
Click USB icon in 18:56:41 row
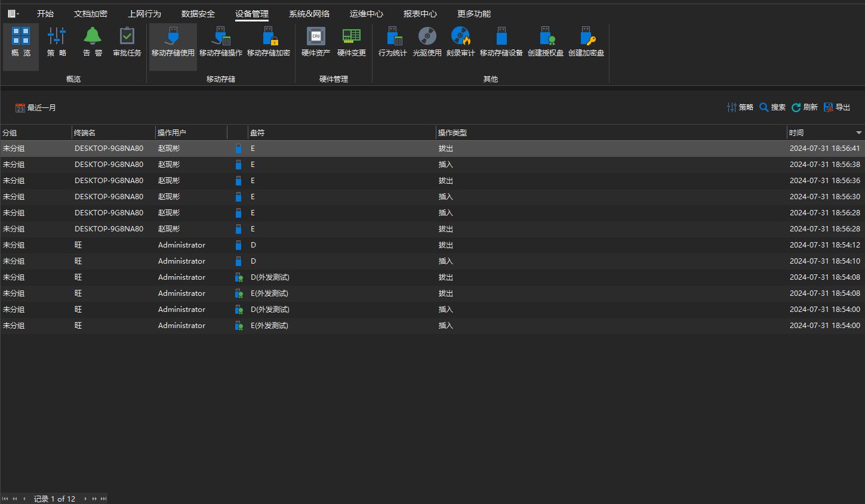tap(239, 149)
